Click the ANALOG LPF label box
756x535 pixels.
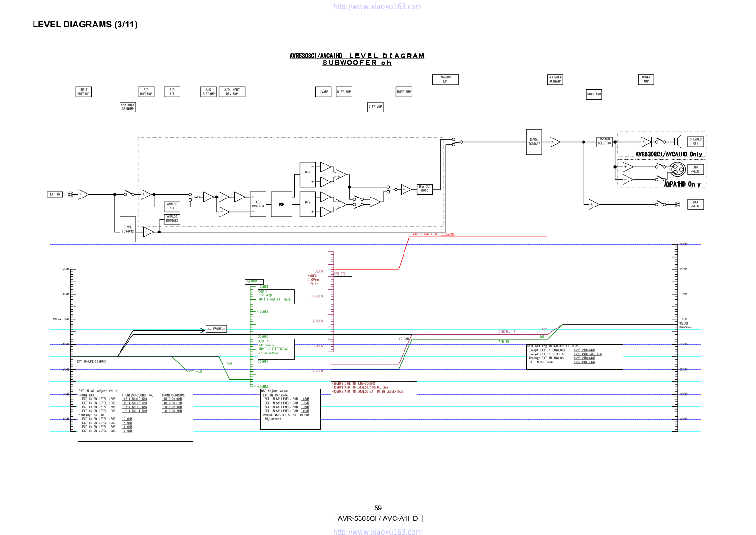[446, 79]
